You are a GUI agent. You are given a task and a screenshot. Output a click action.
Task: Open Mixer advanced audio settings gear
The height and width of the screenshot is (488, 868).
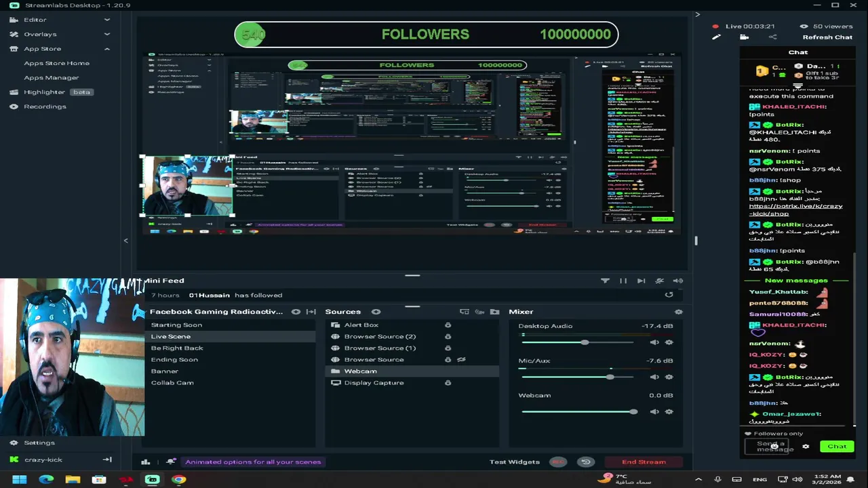(678, 312)
